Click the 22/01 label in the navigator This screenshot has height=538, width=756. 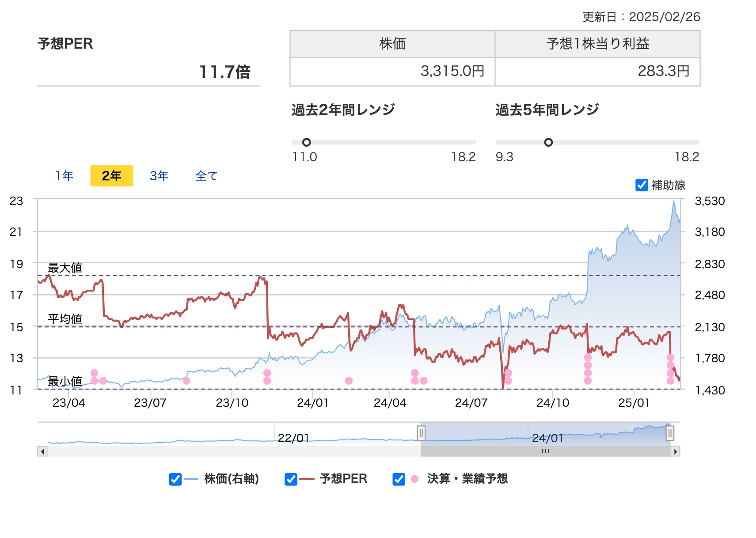pos(293,438)
